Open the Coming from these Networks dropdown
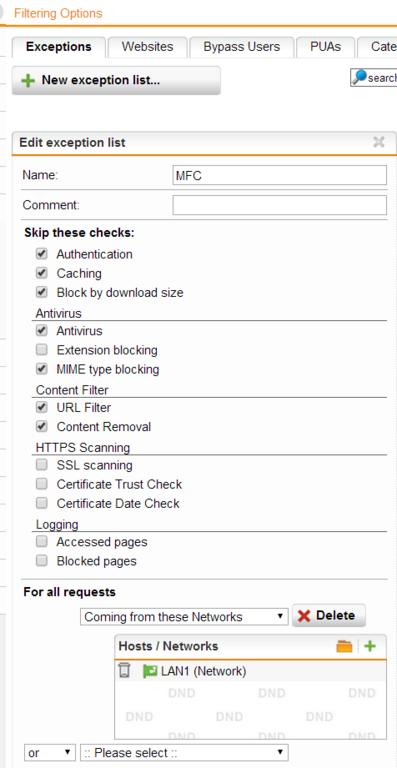 tap(184, 617)
